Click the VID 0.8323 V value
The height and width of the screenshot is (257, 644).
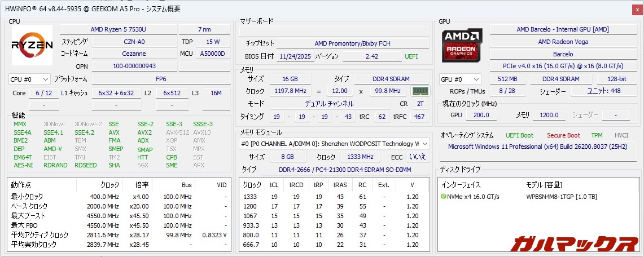pos(214,235)
